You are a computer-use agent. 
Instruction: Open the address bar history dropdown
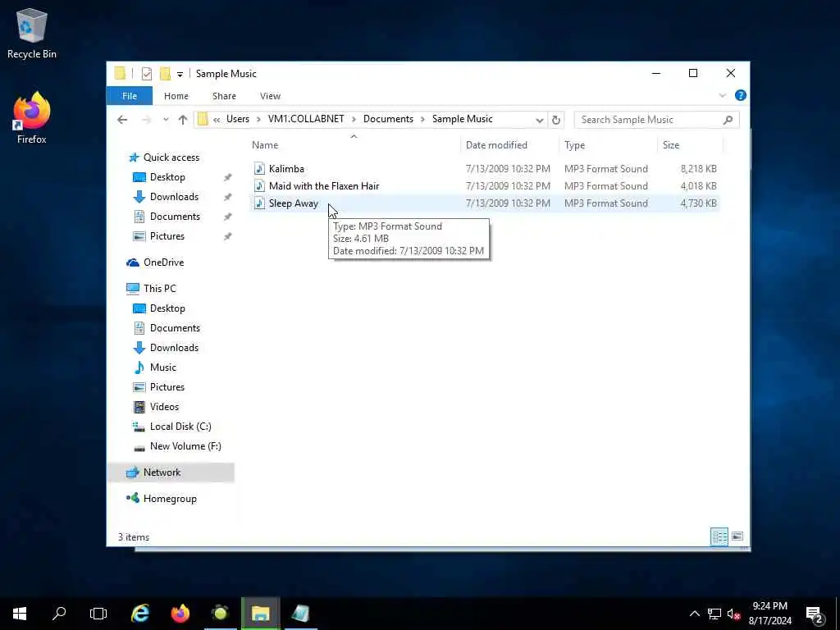click(540, 120)
